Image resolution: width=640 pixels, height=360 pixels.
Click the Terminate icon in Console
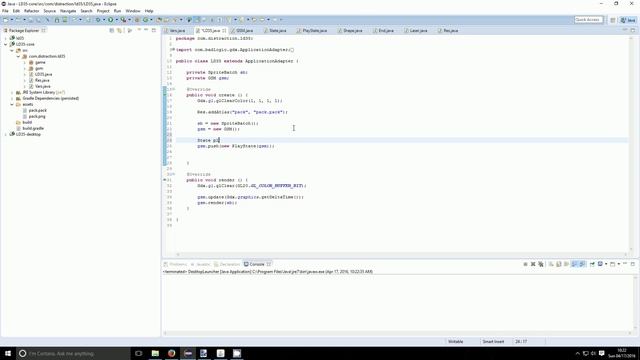(525, 264)
